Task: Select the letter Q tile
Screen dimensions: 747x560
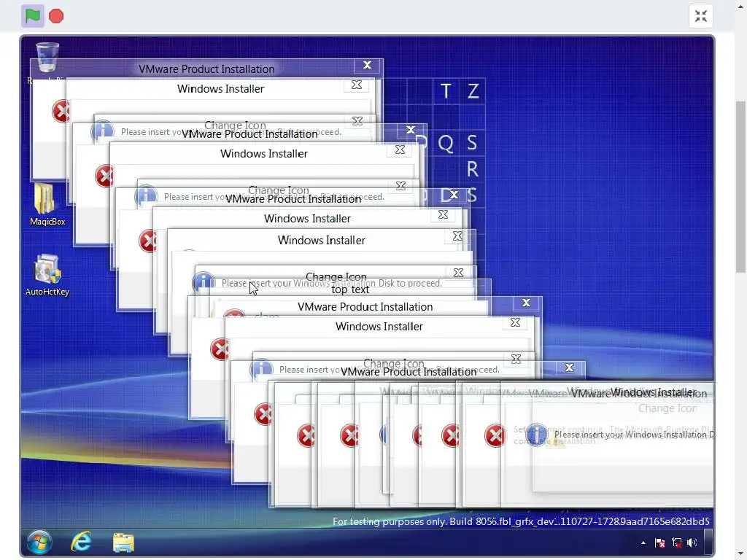Action: pos(446,143)
